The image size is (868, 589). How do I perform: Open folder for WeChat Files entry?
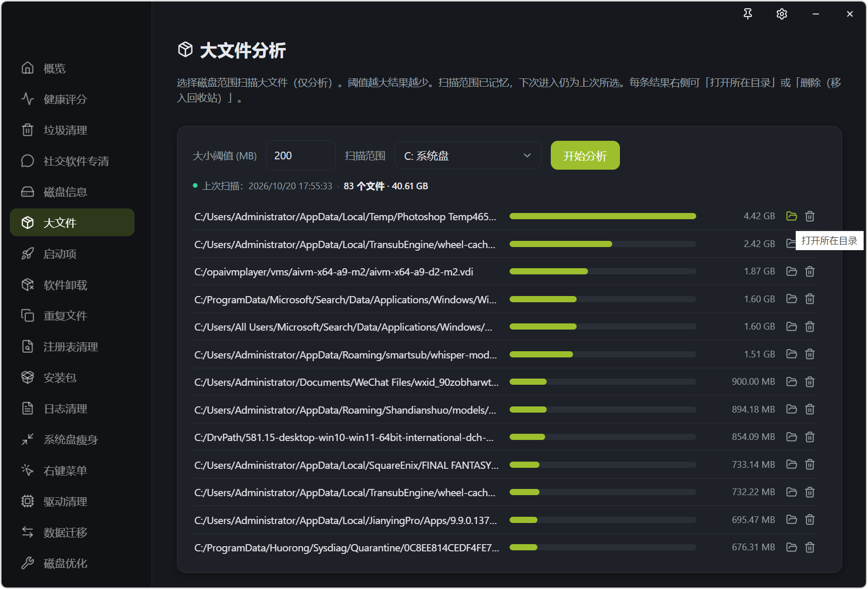point(792,382)
